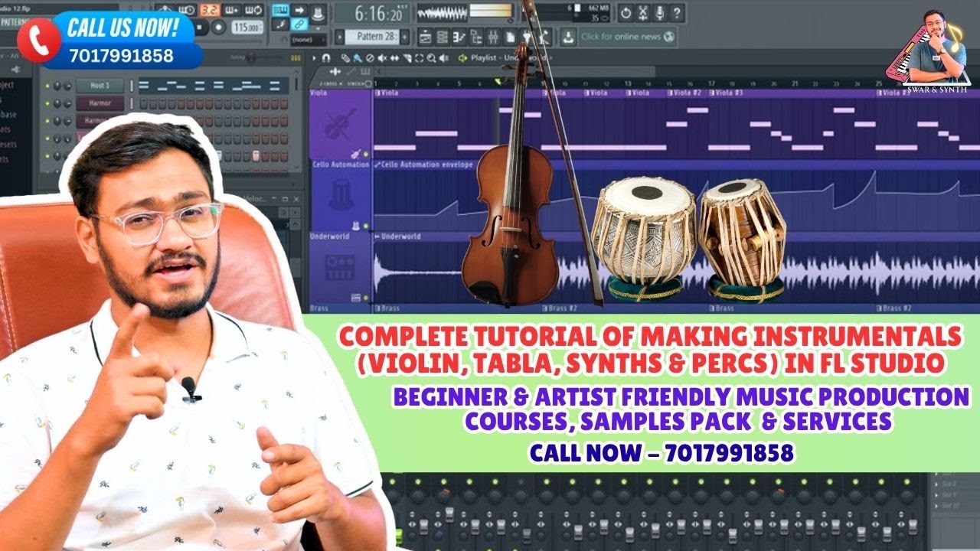980x551 pixels.
Task: Click the magnet snap icon in playlist toolbar
Action: pyautogui.click(x=325, y=58)
